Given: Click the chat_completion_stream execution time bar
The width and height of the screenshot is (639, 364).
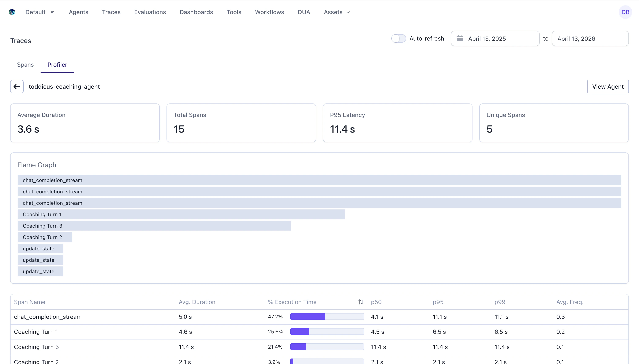Looking at the screenshot, I should point(327,316).
